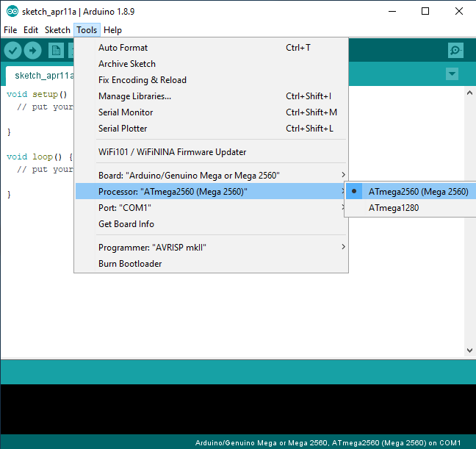Image resolution: width=476 pixels, height=449 pixels.
Task: Choose the ATmega1280 processor option
Action: [393, 208]
